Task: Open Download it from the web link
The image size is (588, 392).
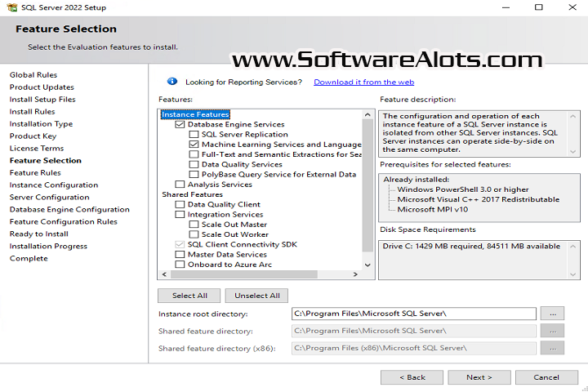Action: [x=363, y=82]
